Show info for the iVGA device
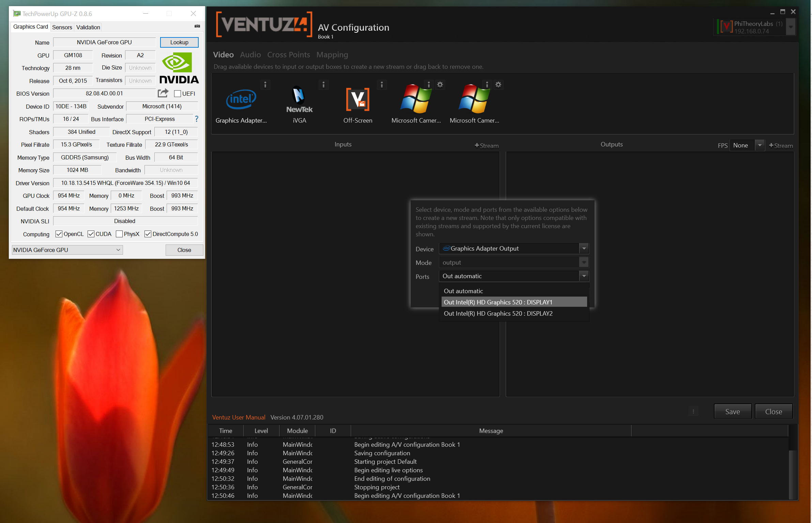The width and height of the screenshot is (812, 523). [x=323, y=84]
